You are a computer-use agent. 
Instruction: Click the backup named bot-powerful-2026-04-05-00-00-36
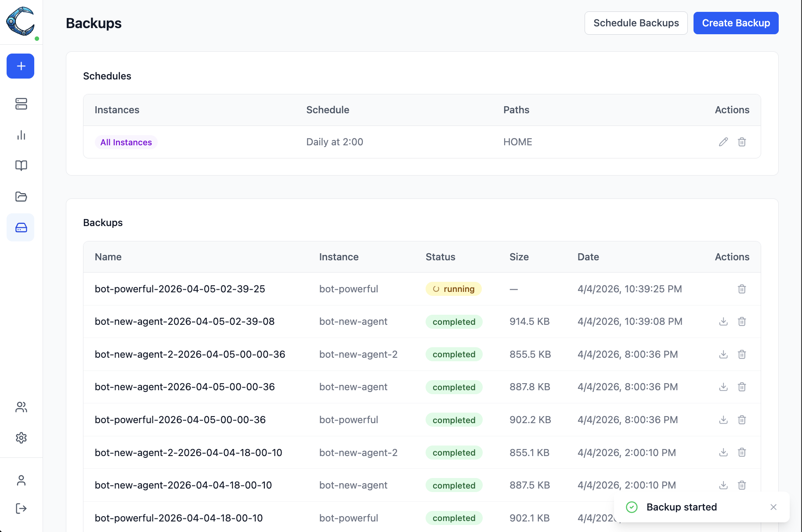180,420
